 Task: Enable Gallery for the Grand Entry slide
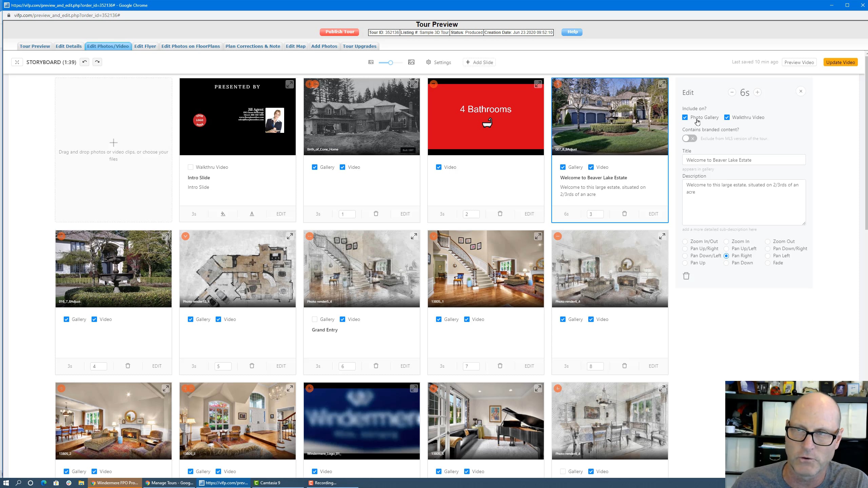pyautogui.click(x=314, y=319)
